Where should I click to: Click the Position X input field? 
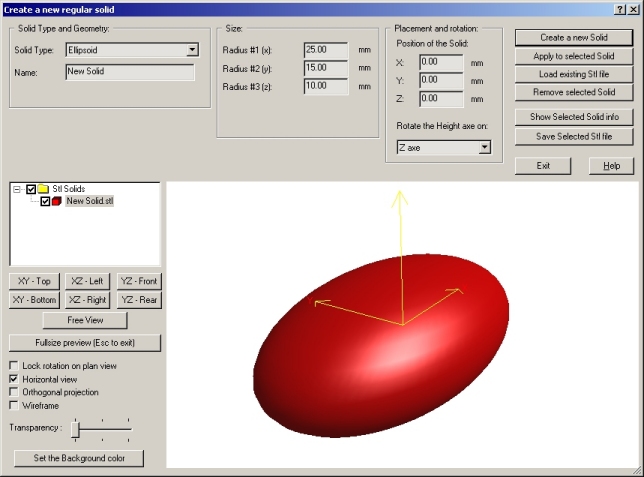click(x=441, y=62)
